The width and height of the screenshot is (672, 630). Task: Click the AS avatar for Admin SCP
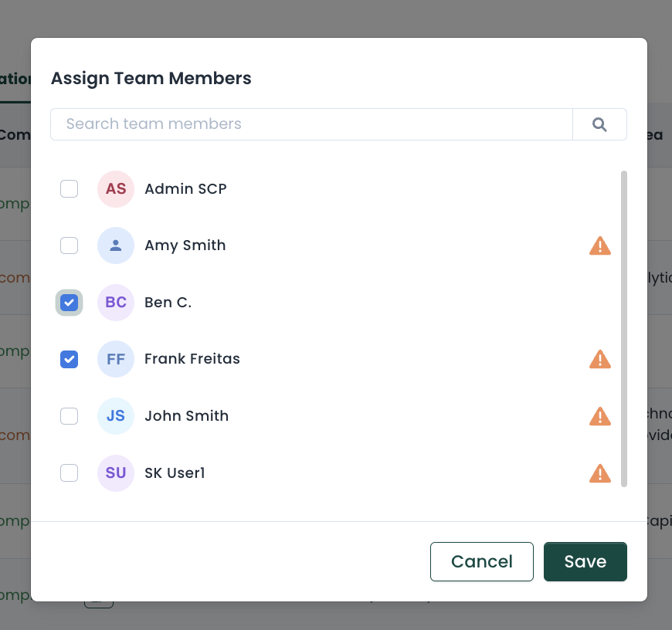tap(116, 189)
